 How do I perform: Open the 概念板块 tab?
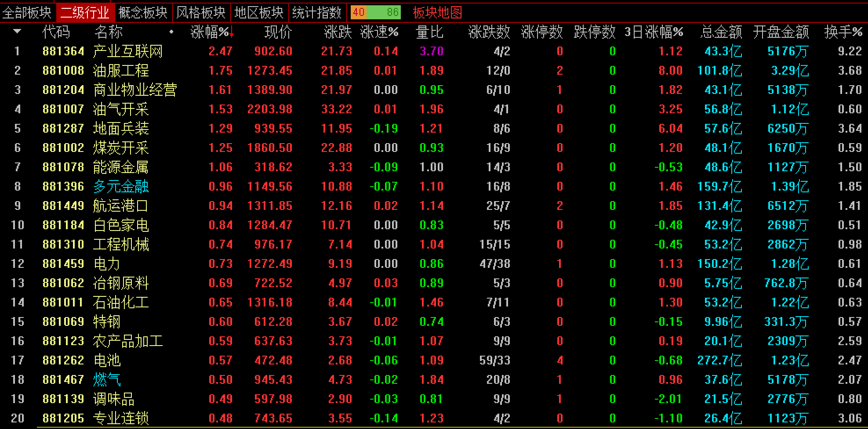pyautogui.click(x=143, y=12)
